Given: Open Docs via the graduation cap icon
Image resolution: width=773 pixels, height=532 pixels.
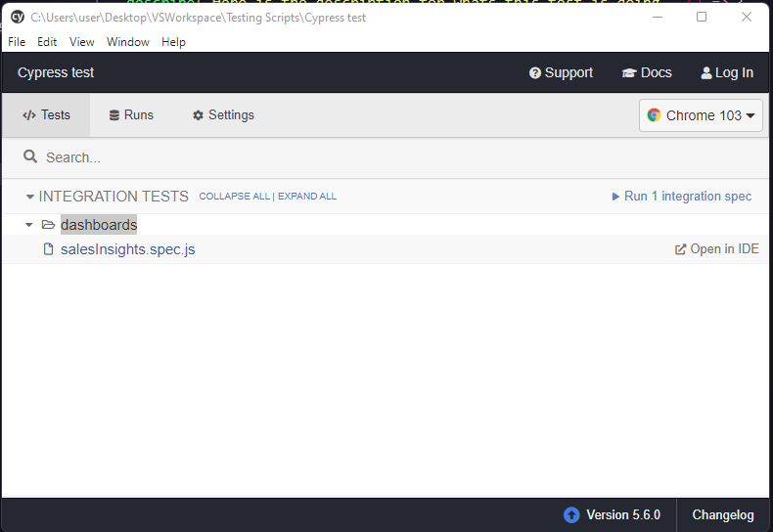Looking at the screenshot, I should (629, 73).
